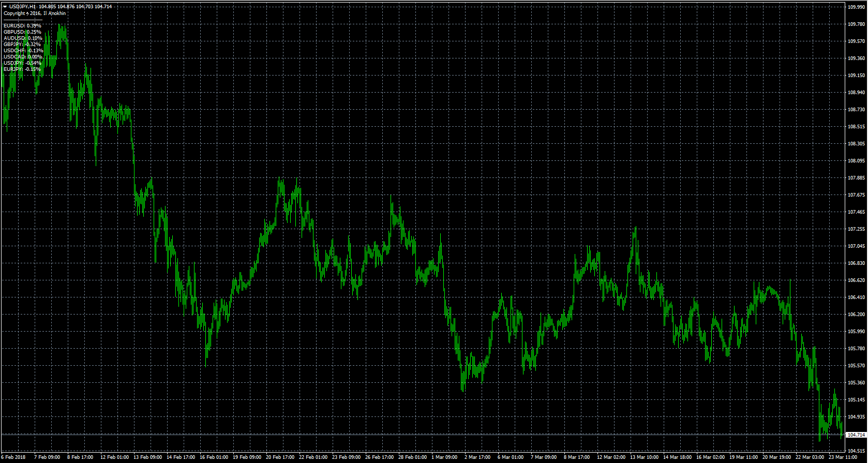Click the 13 Mar 10:00 time label
The image size is (868, 463).
point(644,457)
